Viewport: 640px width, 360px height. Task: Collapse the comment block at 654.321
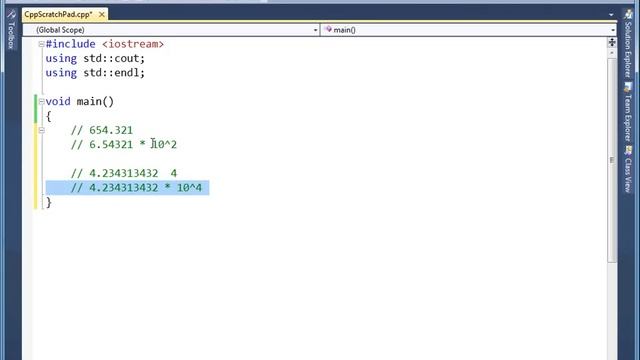click(x=41, y=130)
